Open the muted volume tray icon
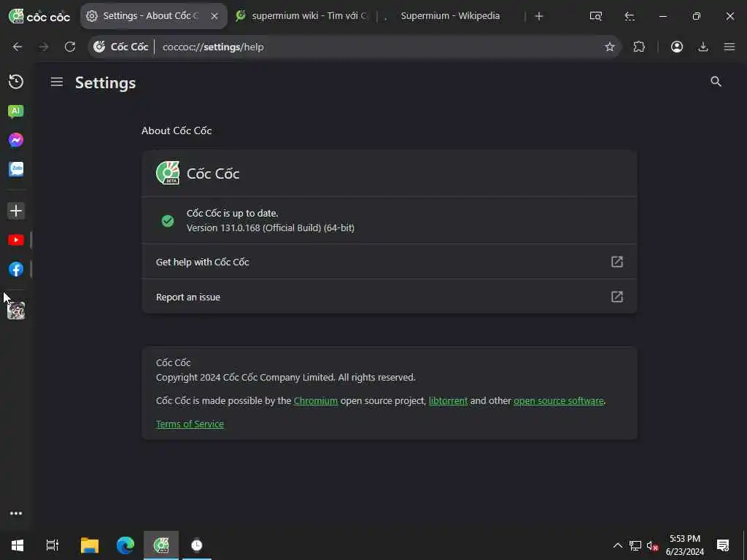This screenshot has height=560, width=747. pos(652,545)
